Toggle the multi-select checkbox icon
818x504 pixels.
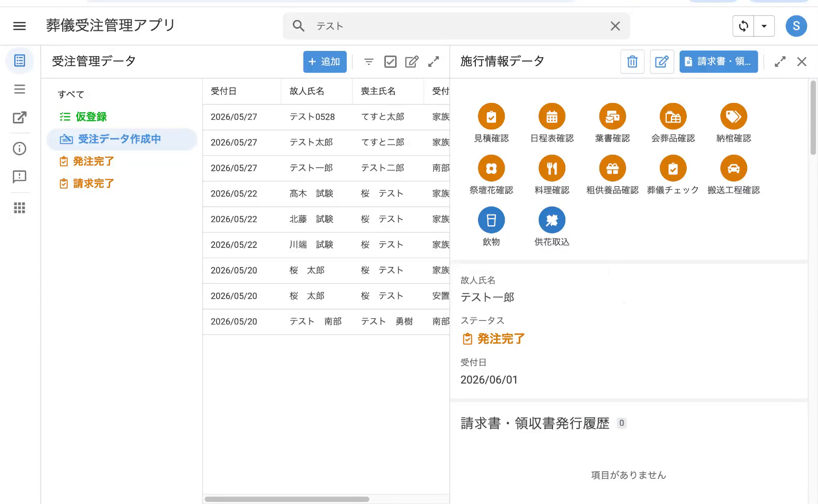[390, 62]
